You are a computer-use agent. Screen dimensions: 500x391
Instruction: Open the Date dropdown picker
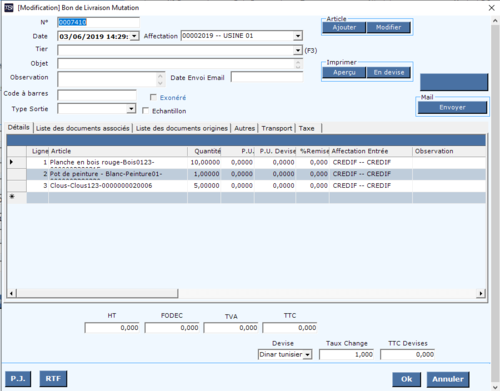134,36
